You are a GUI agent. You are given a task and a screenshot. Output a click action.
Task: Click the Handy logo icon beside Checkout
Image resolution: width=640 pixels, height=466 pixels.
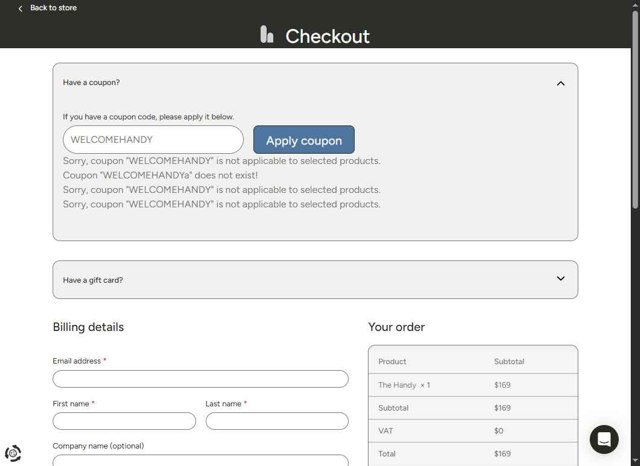click(267, 34)
